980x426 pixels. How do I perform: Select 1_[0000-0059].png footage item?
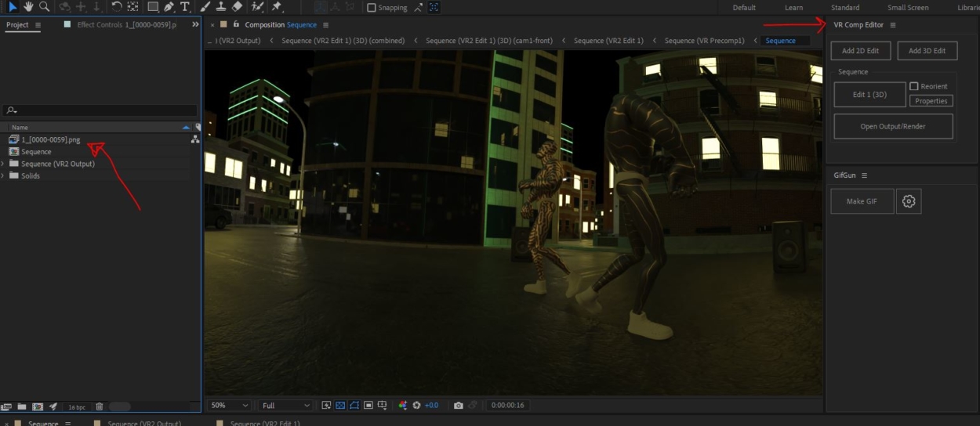pyautogui.click(x=51, y=139)
